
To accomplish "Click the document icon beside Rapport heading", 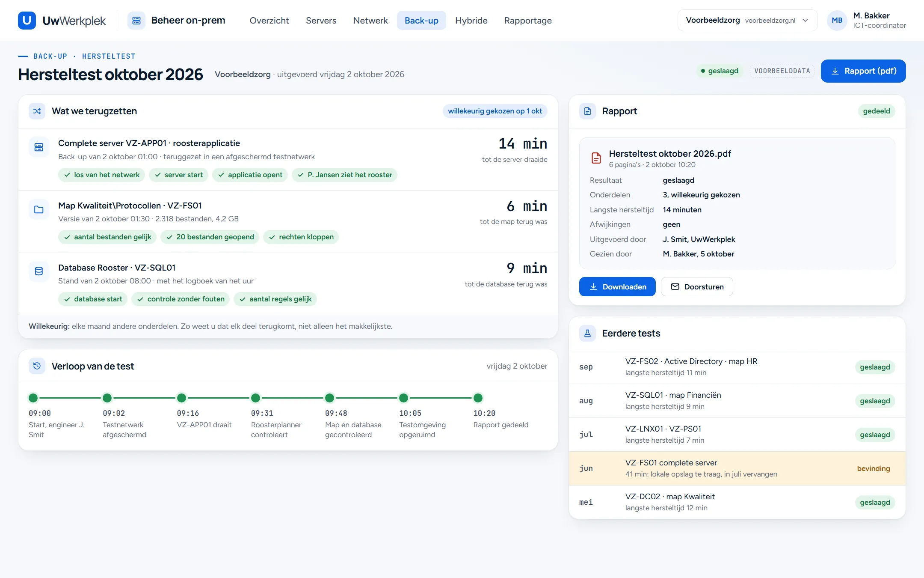I will 588,111.
